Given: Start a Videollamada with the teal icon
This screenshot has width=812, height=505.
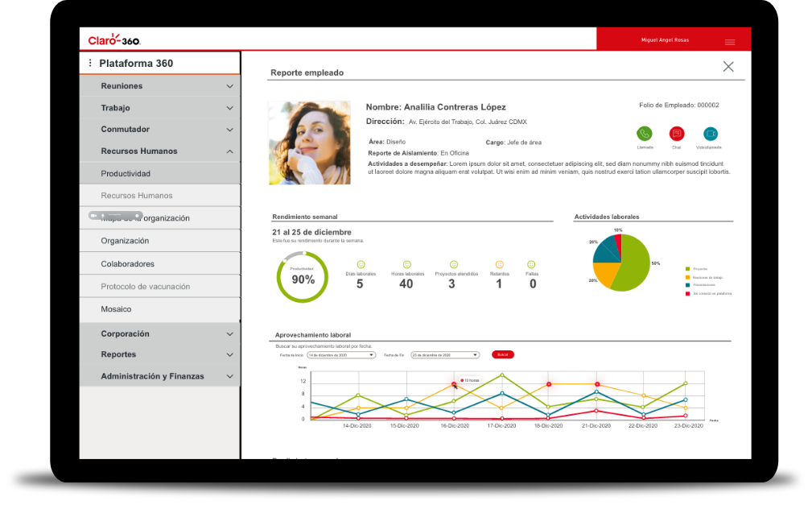Looking at the screenshot, I should point(710,134).
